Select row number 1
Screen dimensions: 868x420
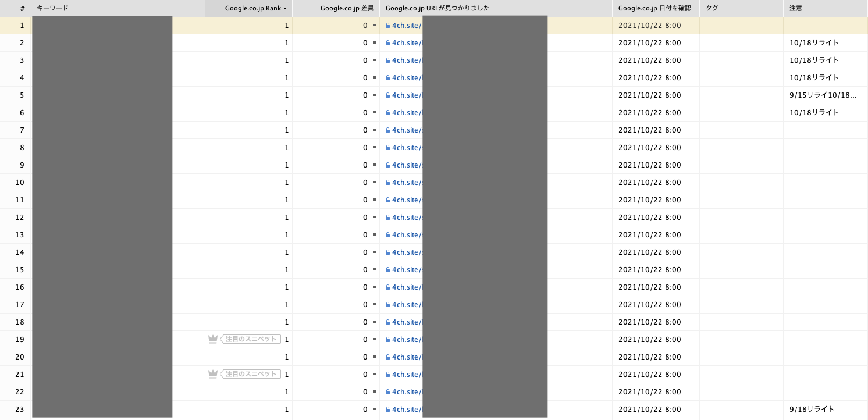point(22,26)
